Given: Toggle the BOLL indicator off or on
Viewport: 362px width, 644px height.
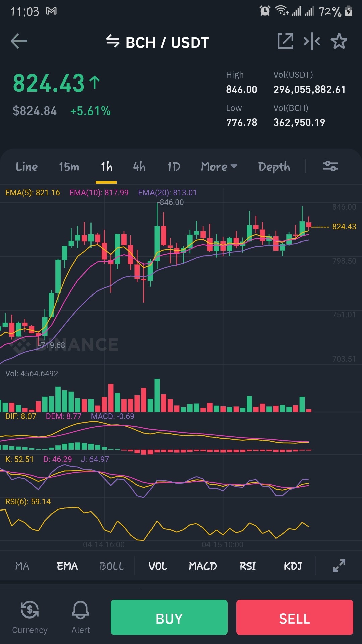Looking at the screenshot, I should tap(112, 566).
